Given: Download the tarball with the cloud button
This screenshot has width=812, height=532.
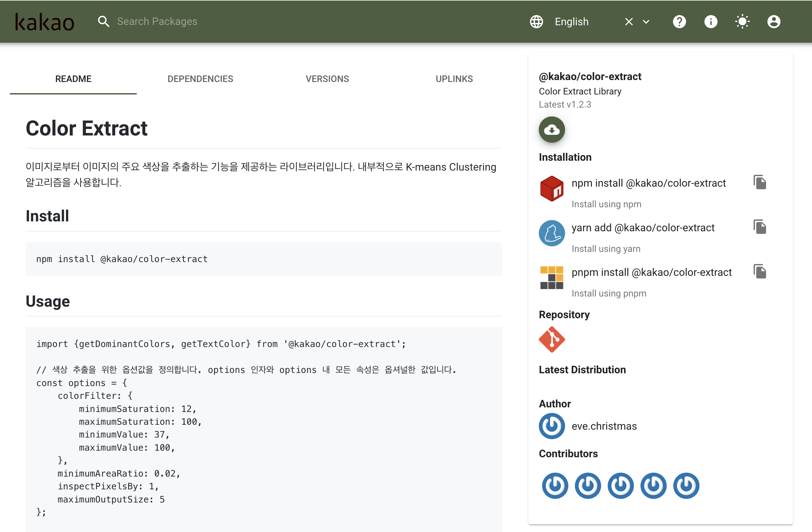Looking at the screenshot, I should [x=552, y=130].
